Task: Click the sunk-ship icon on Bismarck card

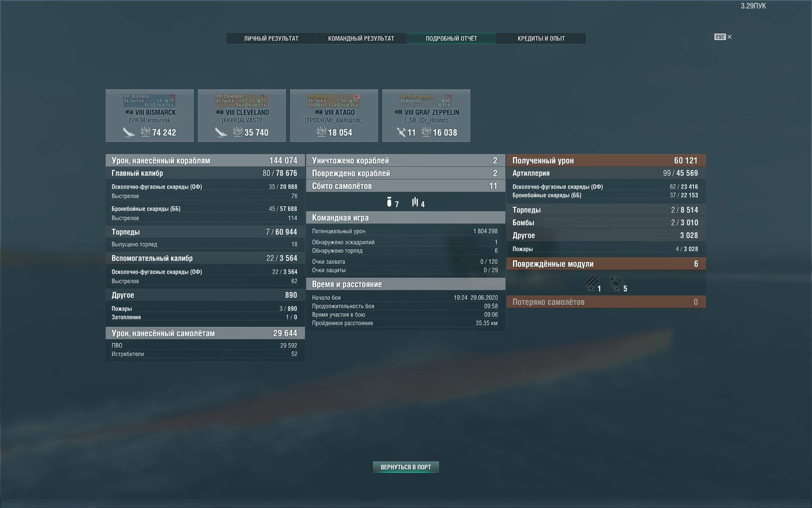Action: (x=129, y=132)
